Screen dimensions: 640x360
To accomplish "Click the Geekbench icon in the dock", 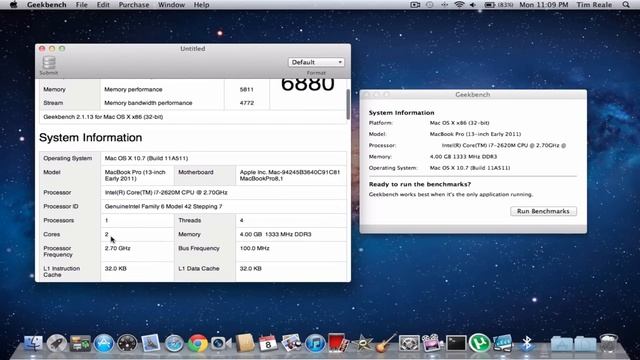I will click(502, 343).
